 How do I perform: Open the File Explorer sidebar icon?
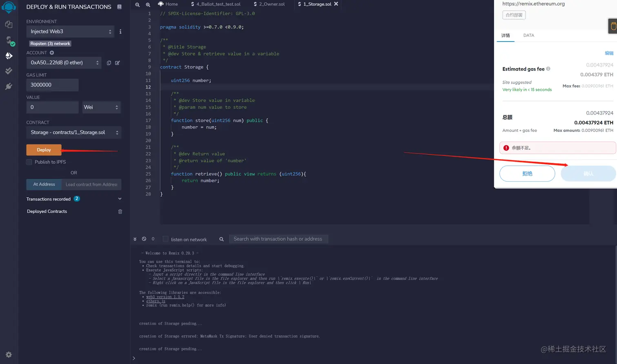(x=9, y=24)
